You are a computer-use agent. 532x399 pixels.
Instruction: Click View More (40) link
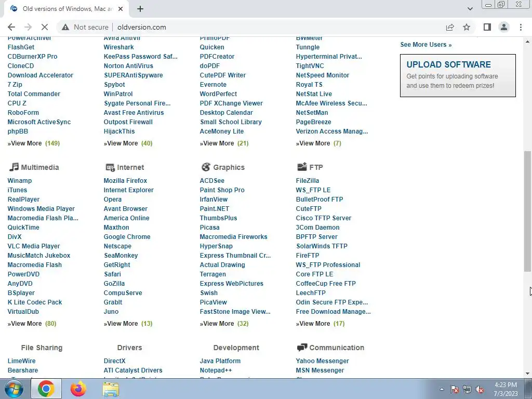[x=128, y=143]
